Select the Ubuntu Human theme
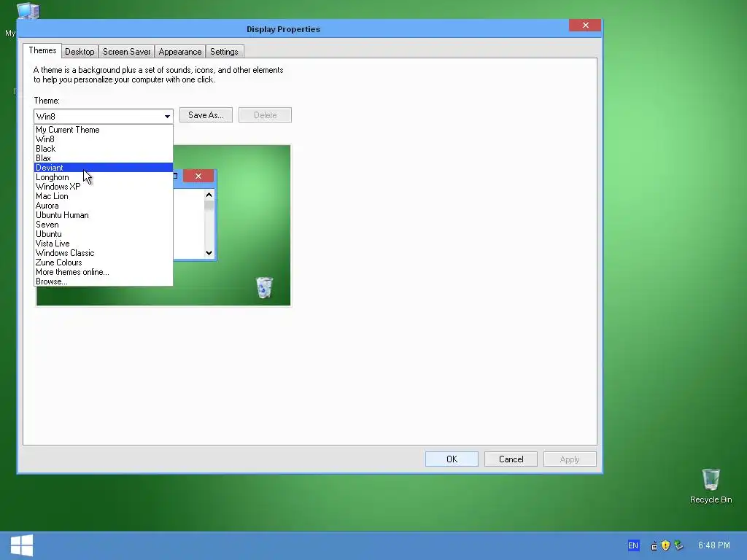 coord(104,215)
